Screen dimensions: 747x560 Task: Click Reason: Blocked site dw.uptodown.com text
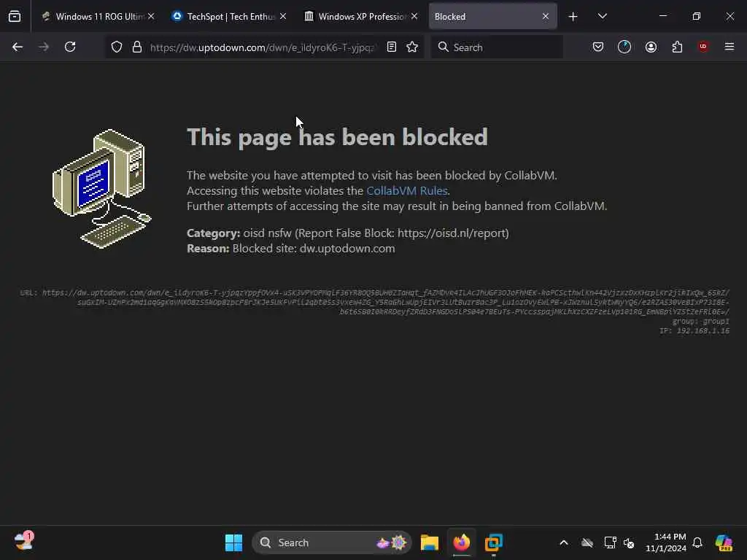click(x=290, y=248)
